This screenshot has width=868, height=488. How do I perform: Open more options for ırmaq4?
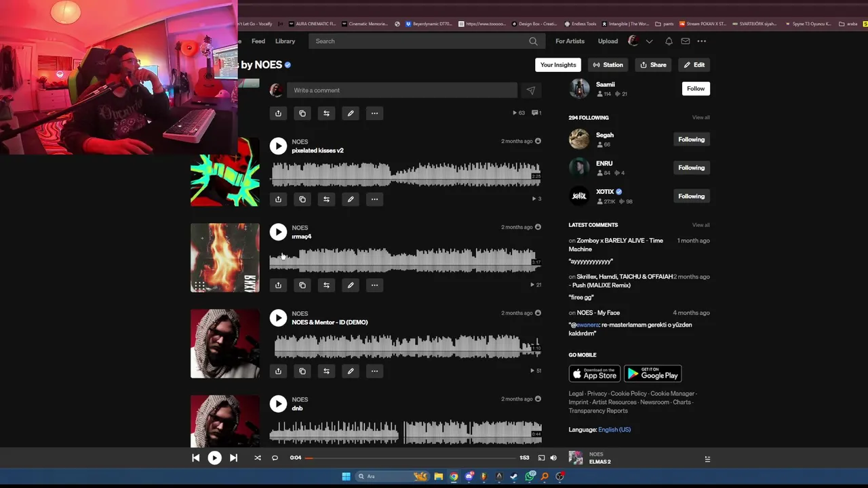pyautogui.click(x=374, y=285)
